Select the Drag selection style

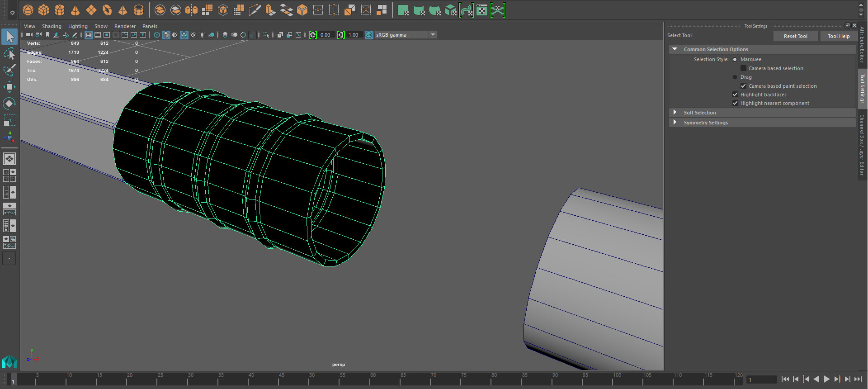point(735,77)
